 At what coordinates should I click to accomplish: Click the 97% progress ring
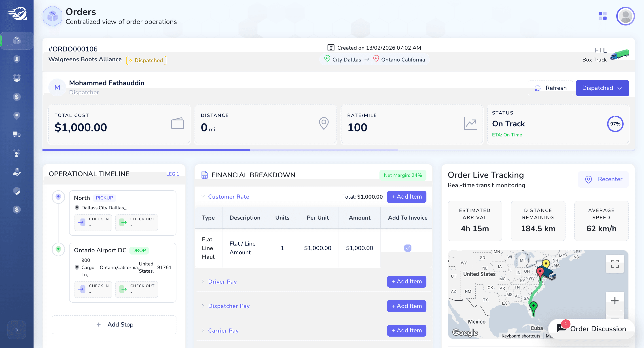coord(615,124)
